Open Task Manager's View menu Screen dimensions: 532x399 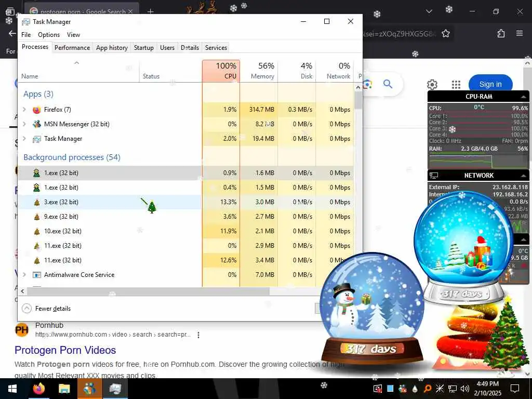[73, 35]
